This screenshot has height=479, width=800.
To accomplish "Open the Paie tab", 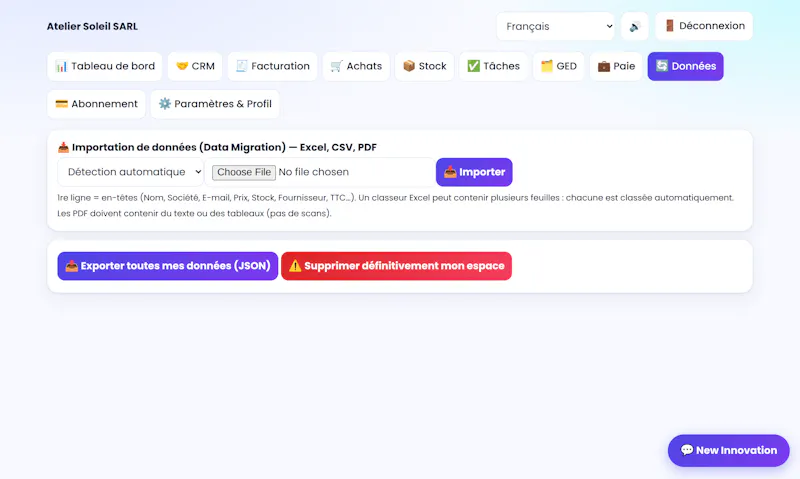I will [x=616, y=66].
